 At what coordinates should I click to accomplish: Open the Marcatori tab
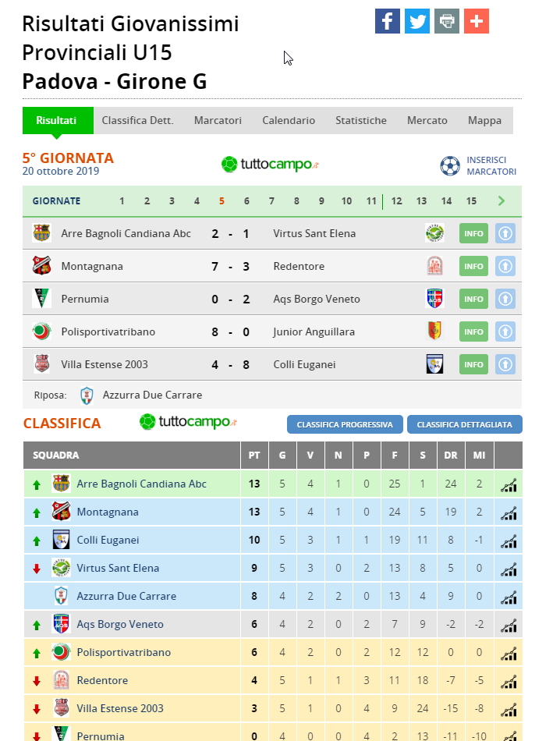coord(218,120)
